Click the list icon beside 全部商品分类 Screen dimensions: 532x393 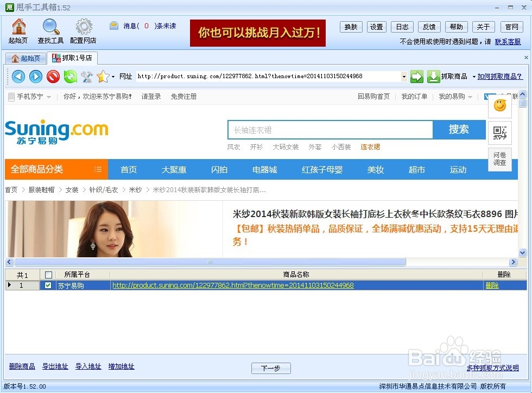coord(98,169)
